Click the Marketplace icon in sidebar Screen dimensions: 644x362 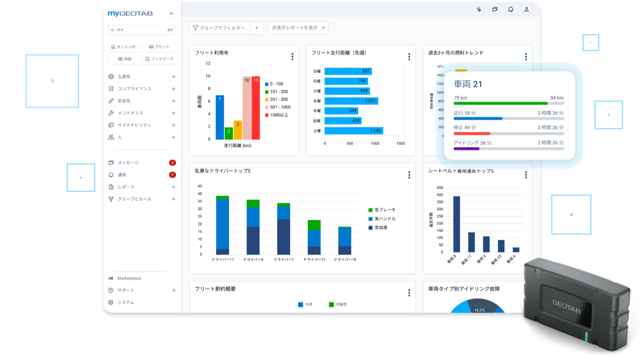(x=111, y=278)
